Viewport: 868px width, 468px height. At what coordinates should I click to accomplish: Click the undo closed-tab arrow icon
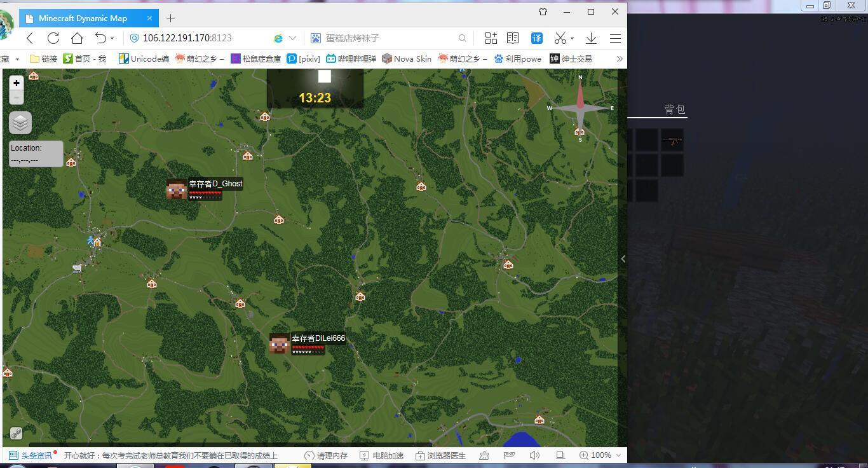(x=100, y=38)
